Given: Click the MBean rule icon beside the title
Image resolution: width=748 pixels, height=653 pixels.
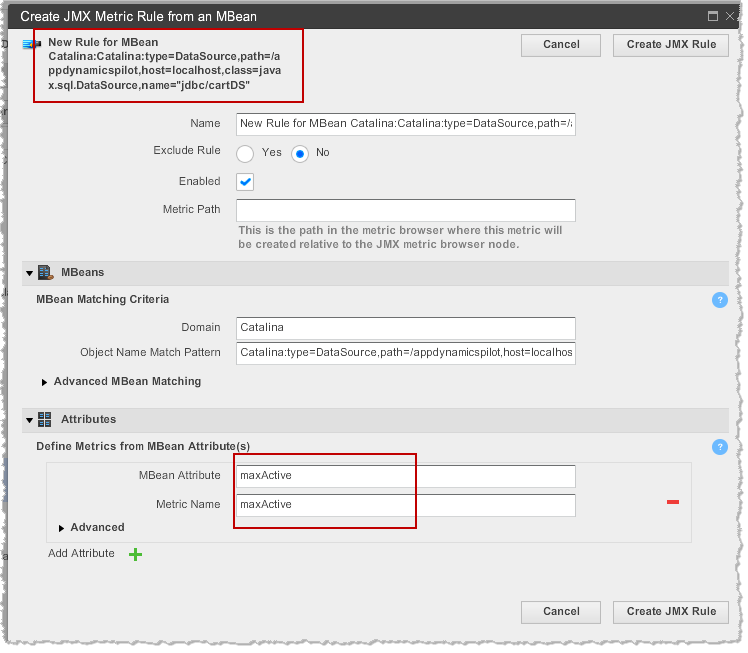Looking at the screenshot, I should click(x=31, y=44).
